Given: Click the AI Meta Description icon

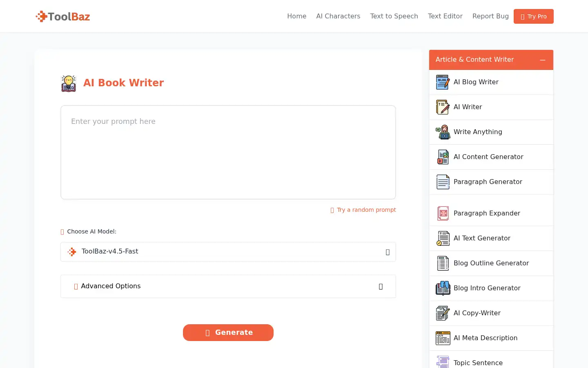Looking at the screenshot, I should (443, 338).
